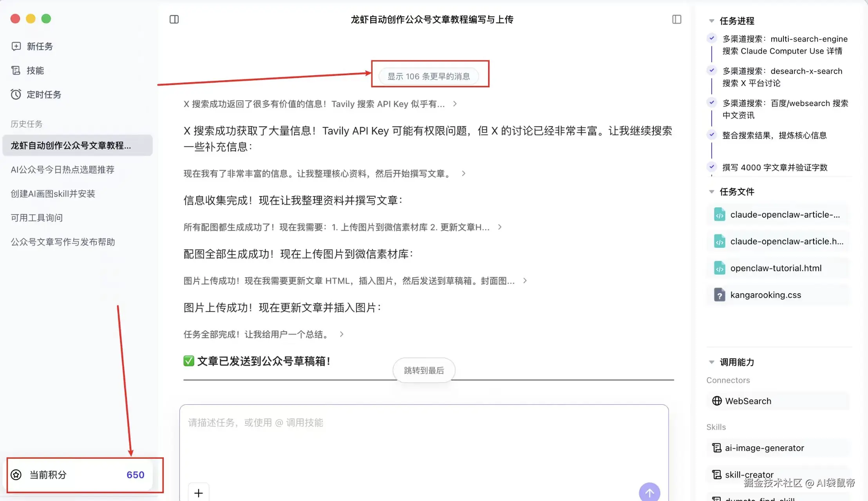Open history task AI公众号今日热点选题推荐
The image size is (868, 501).
[x=63, y=169]
